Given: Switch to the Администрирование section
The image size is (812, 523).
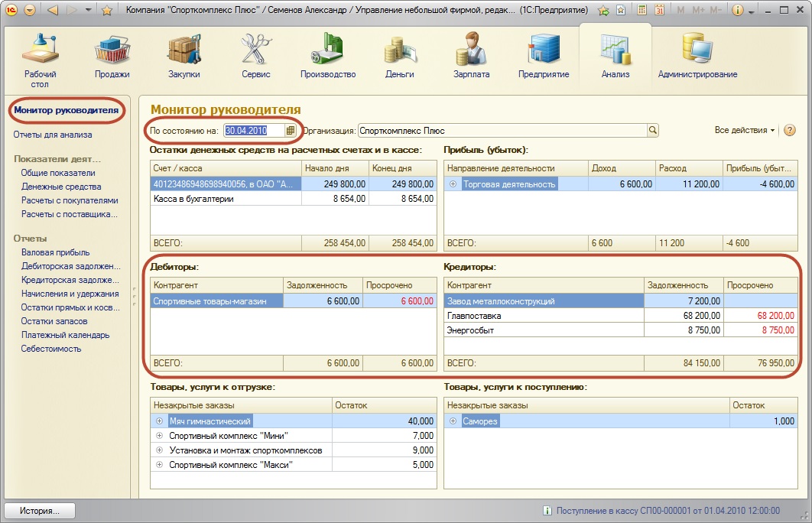Looking at the screenshot, I should coord(697,57).
